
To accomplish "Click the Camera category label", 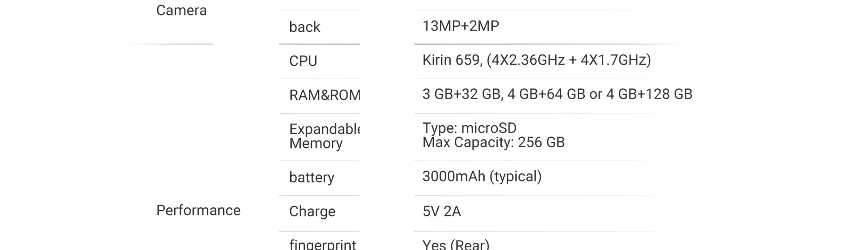I will [x=181, y=10].
